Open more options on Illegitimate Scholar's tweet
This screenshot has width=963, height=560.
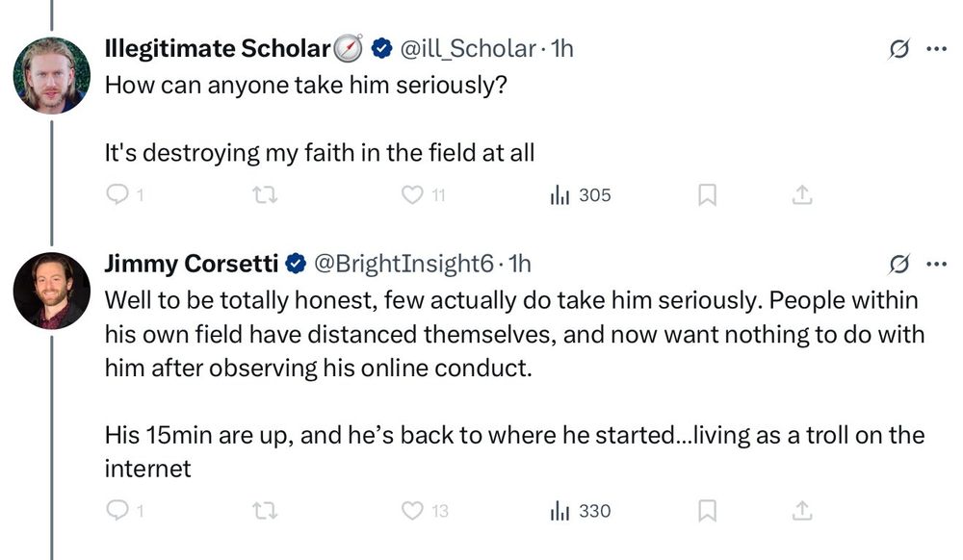tap(936, 48)
